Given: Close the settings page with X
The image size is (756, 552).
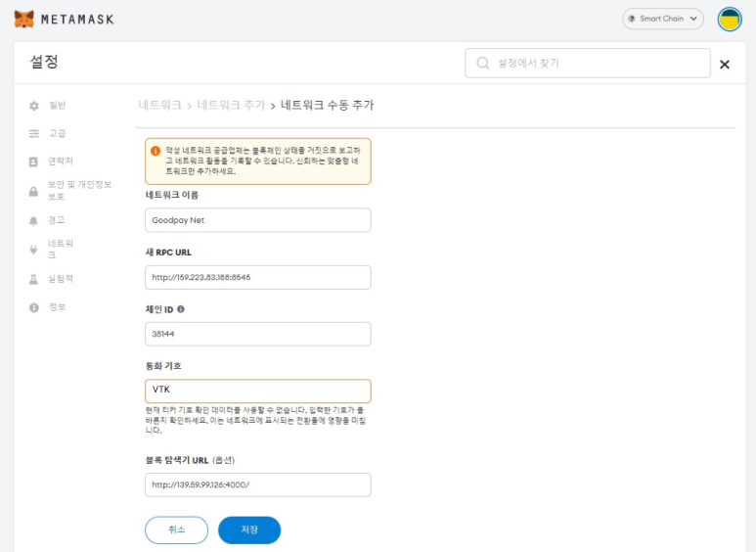Looking at the screenshot, I should click(x=725, y=65).
